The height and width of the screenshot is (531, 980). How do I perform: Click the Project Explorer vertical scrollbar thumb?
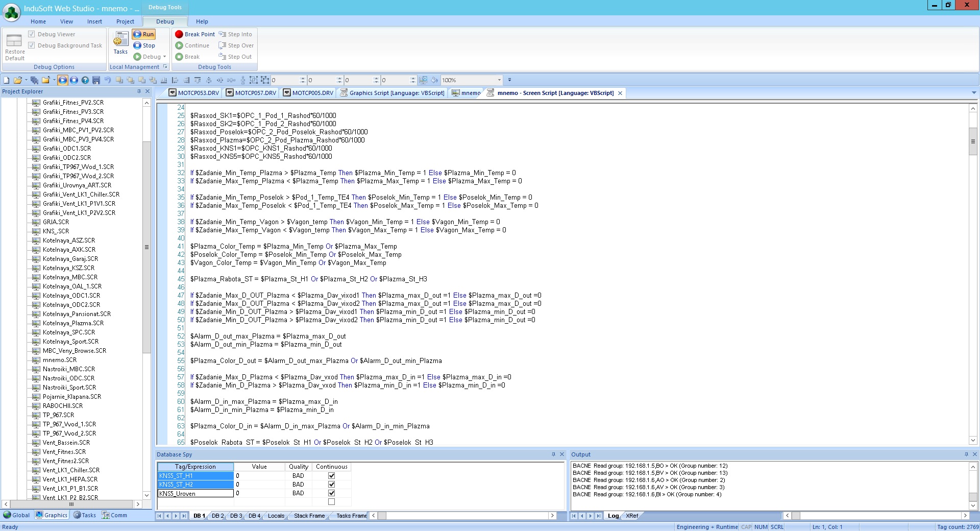point(146,247)
